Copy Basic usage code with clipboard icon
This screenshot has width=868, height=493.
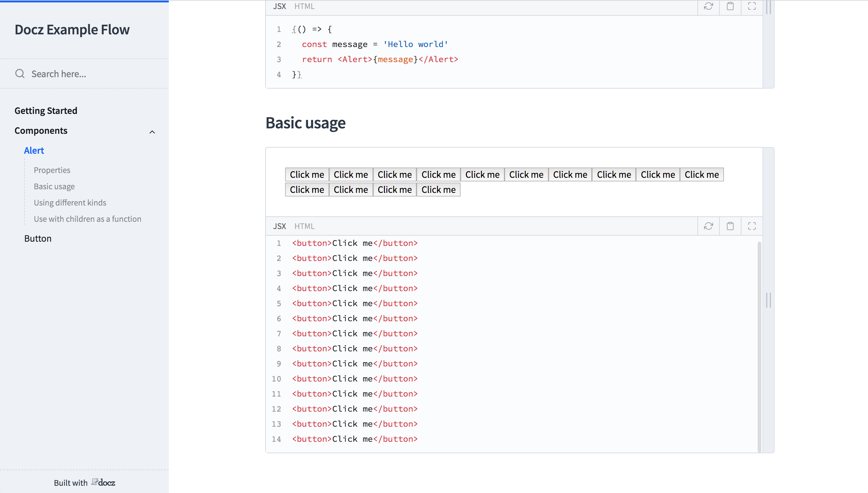pos(730,226)
